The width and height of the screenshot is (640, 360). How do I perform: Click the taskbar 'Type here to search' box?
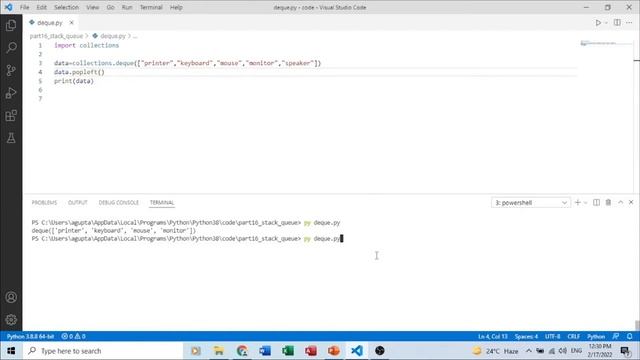[x=102, y=351]
